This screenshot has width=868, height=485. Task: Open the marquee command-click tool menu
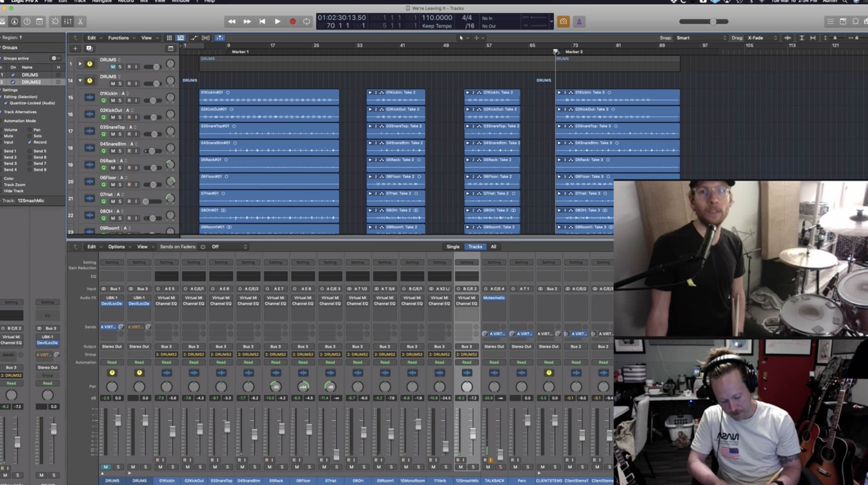pyautogui.click(x=479, y=38)
